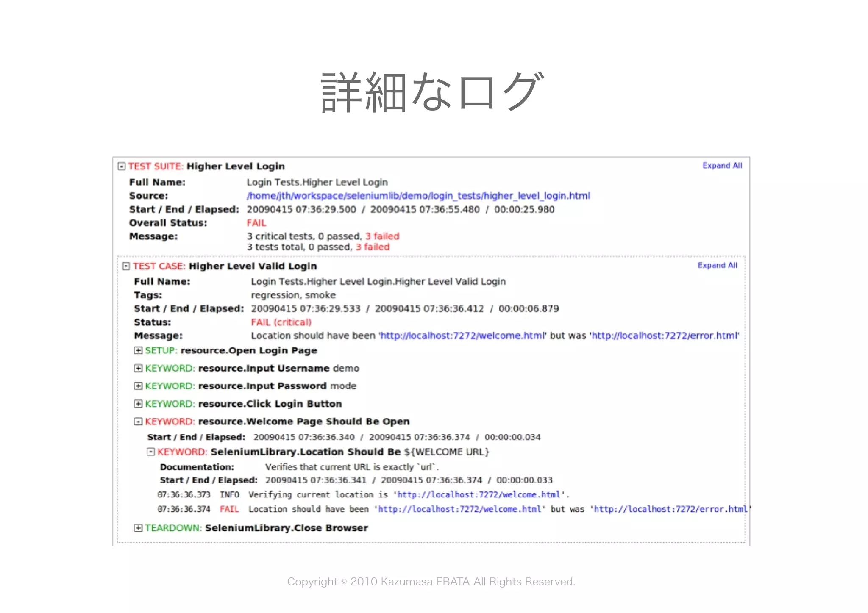Click the Higher Level Valid Login title
The height and width of the screenshot is (613, 868).
click(x=253, y=266)
